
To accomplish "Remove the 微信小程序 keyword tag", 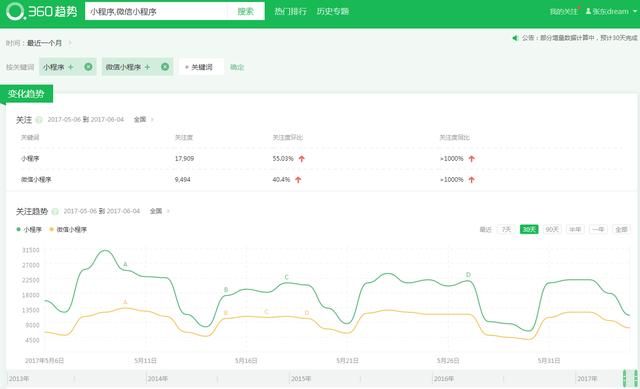I will (165, 67).
